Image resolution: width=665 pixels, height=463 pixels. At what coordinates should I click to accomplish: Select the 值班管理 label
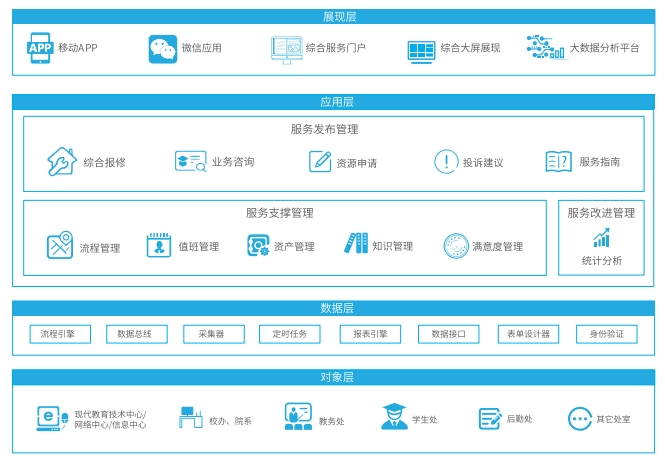pos(199,246)
